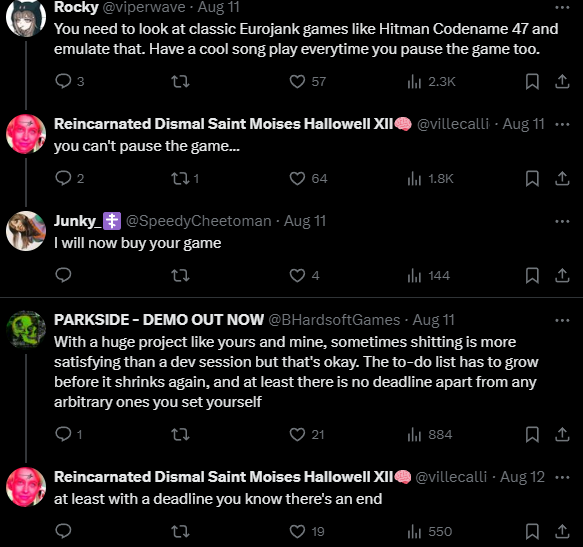Viewport: 583px width, 547px height.
Task: Like the "at least with a deadline" tweet
Action: 307,531
